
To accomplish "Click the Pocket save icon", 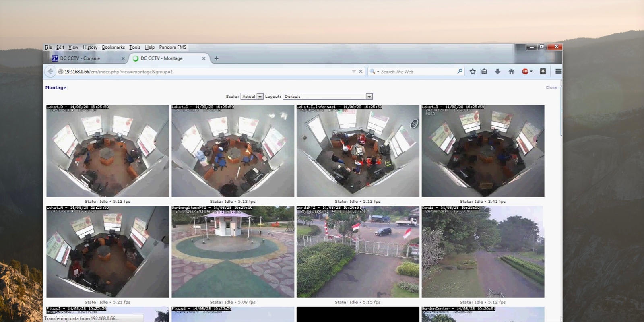I will point(543,71).
